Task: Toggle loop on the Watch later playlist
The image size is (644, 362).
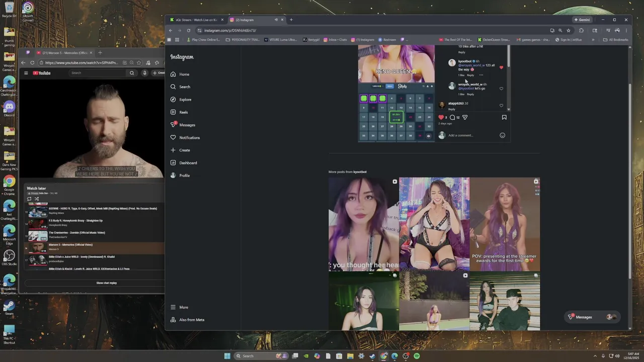Action: pyautogui.click(x=29, y=199)
